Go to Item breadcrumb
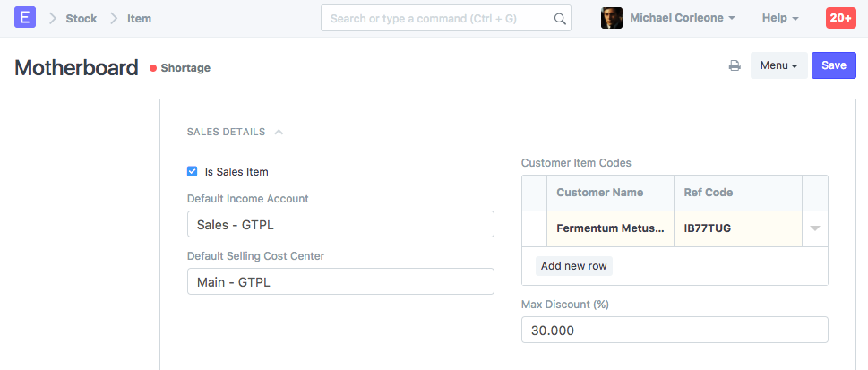This screenshot has width=868, height=370. (139, 18)
